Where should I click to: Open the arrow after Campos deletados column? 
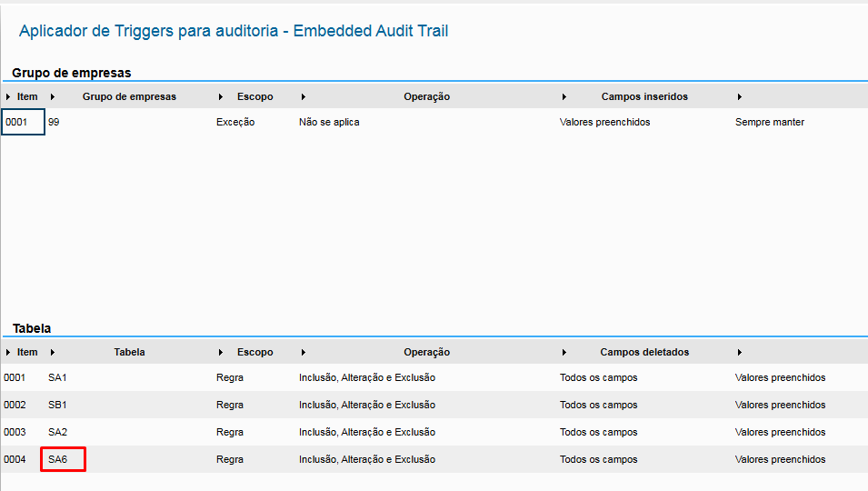(740, 352)
